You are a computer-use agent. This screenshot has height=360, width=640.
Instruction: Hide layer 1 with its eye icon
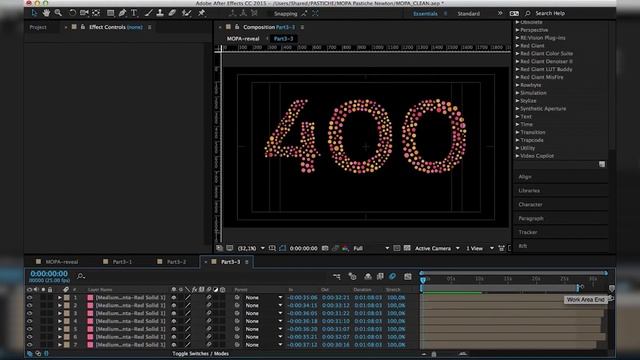pos(29,298)
